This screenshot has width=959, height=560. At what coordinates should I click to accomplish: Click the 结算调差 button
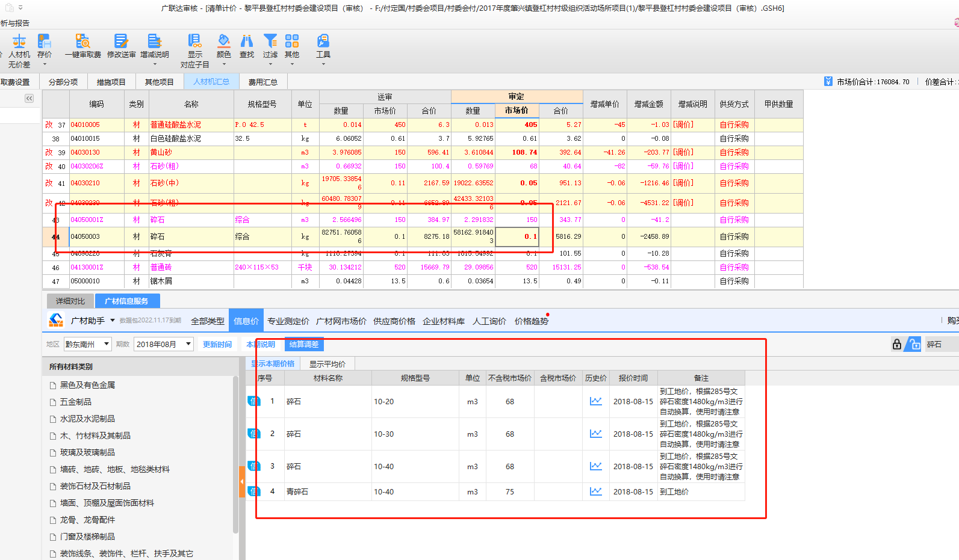pos(304,345)
